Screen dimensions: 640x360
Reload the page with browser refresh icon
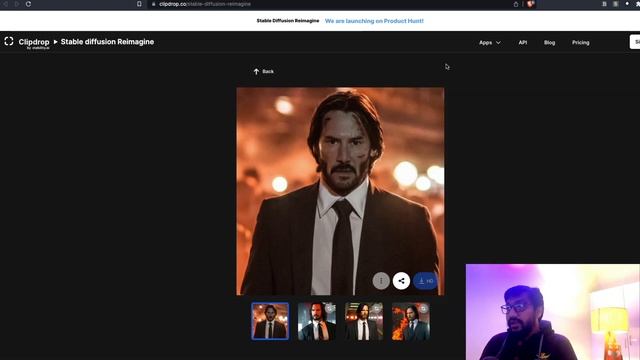tap(28, 4)
